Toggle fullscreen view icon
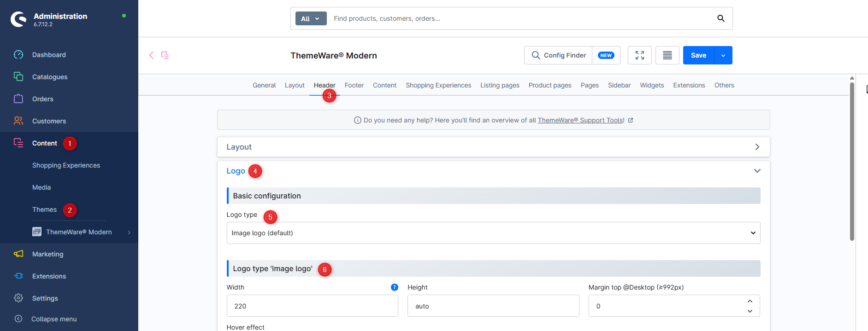This screenshot has width=868, height=331. tap(640, 55)
